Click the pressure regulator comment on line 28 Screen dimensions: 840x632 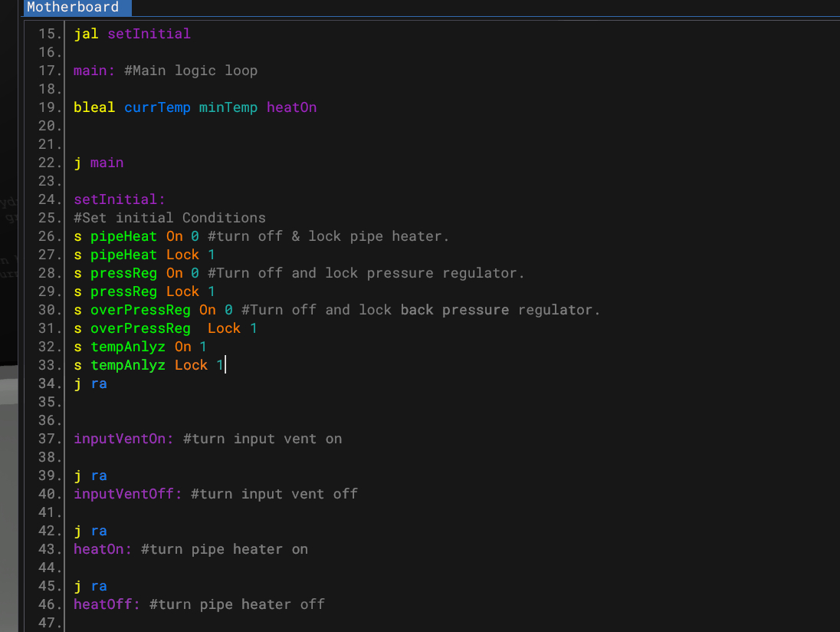pyautogui.click(x=366, y=273)
